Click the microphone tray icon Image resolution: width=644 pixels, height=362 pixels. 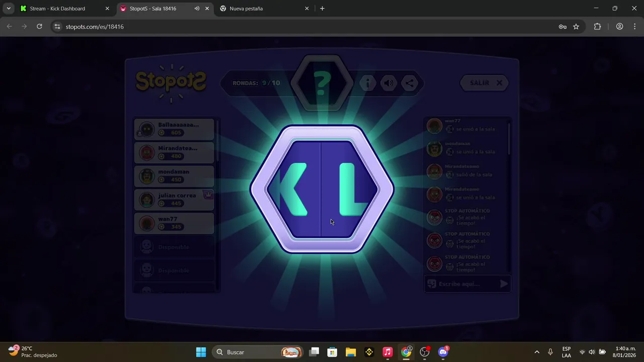click(550, 352)
